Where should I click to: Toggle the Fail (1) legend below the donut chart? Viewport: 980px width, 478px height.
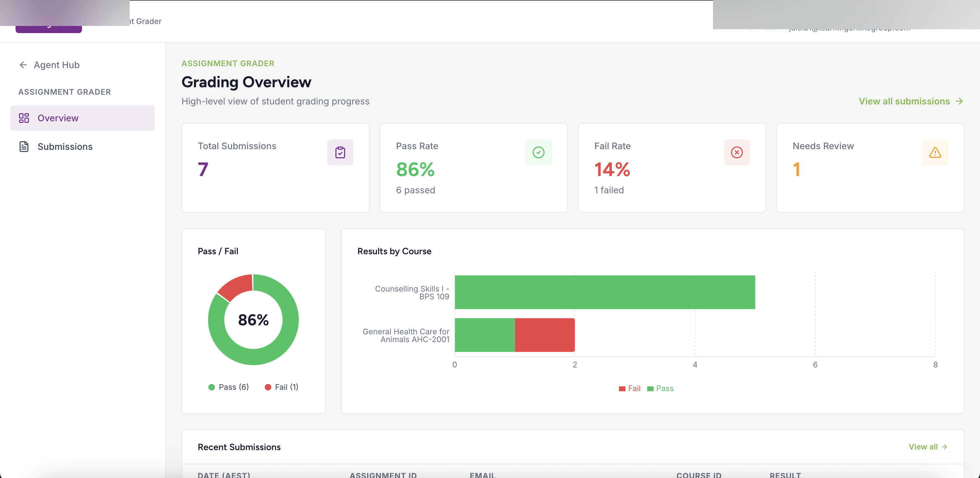pyautogui.click(x=281, y=387)
